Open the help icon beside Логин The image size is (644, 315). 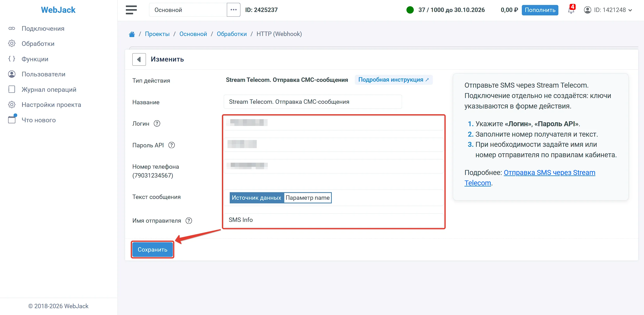click(157, 124)
